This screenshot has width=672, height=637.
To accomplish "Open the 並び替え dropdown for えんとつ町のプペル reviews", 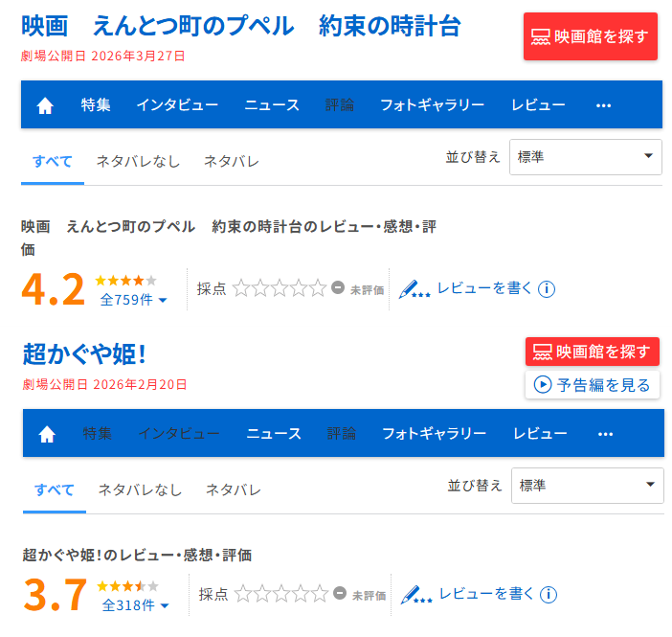I will coord(586,156).
